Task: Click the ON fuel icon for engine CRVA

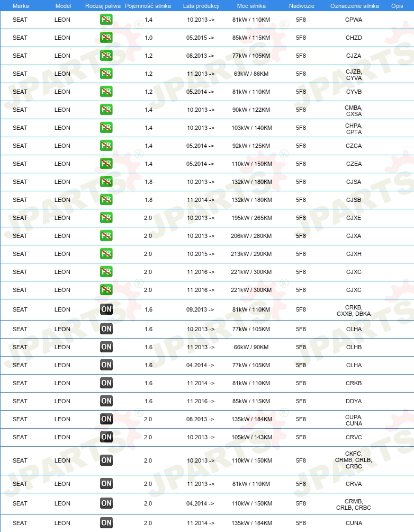Action: click(106, 483)
